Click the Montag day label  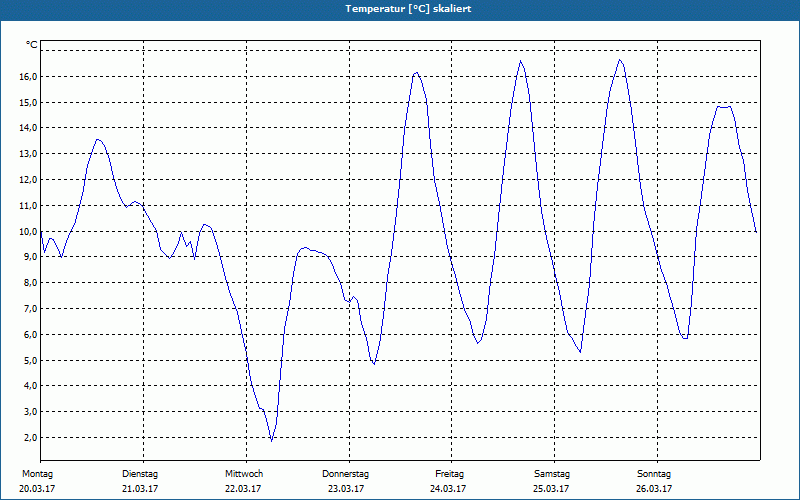37,474
